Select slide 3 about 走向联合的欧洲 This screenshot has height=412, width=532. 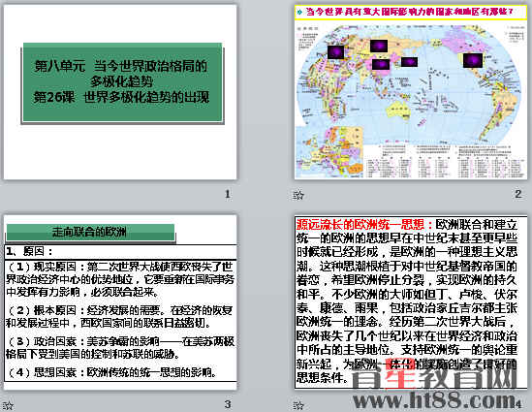point(120,302)
